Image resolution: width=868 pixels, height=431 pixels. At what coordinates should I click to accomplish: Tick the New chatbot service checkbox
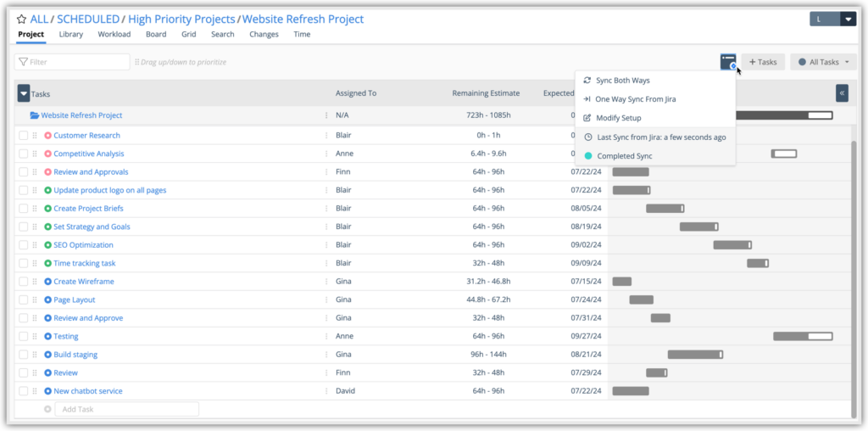[24, 391]
